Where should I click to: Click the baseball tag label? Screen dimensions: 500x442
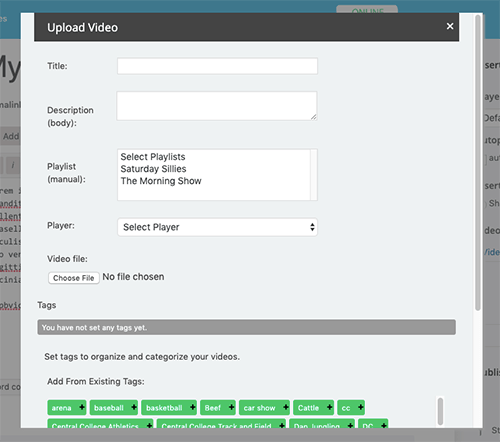click(x=109, y=408)
